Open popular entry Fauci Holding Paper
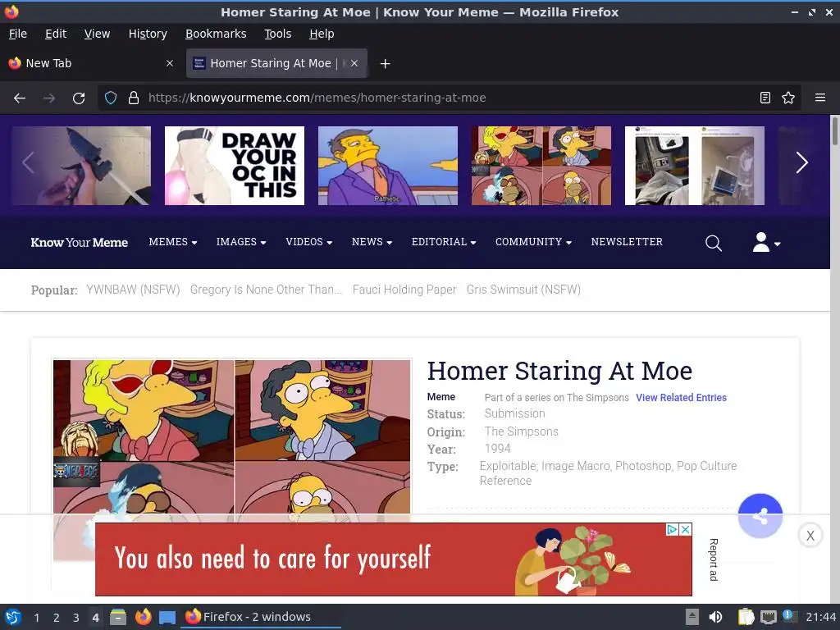Viewport: 840px width, 630px height. (x=404, y=290)
